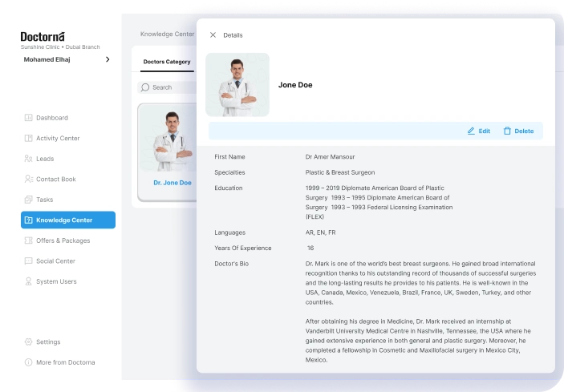This screenshot has width=564, height=392.
Task: Click the Leads person icon
Action: pyautogui.click(x=29, y=159)
